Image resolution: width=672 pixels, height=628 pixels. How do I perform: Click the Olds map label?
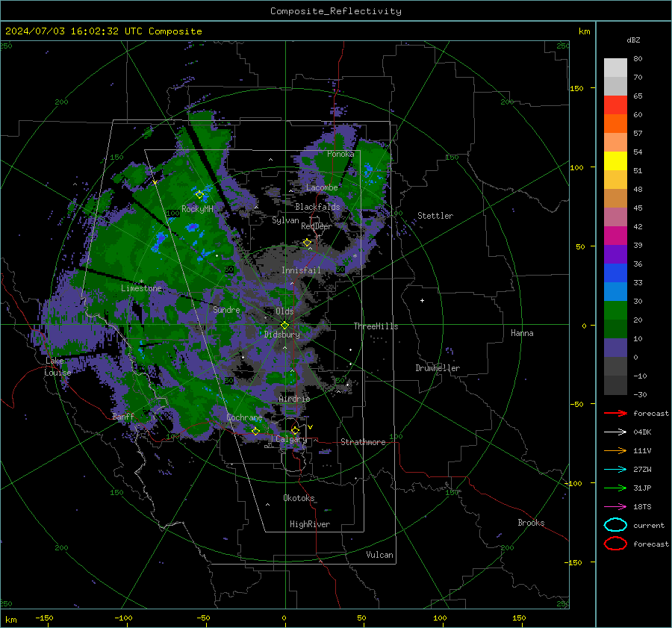pyautogui.click(x=284, y=311)
